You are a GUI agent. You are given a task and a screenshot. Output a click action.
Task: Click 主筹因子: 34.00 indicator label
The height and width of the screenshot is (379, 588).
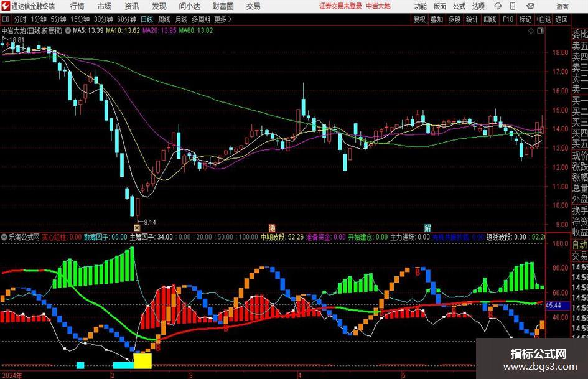(151, 237)
